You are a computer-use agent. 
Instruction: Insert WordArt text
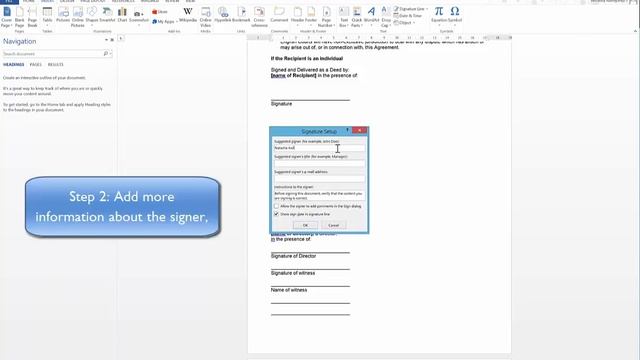pyautogui.click(x=371, y=16)
